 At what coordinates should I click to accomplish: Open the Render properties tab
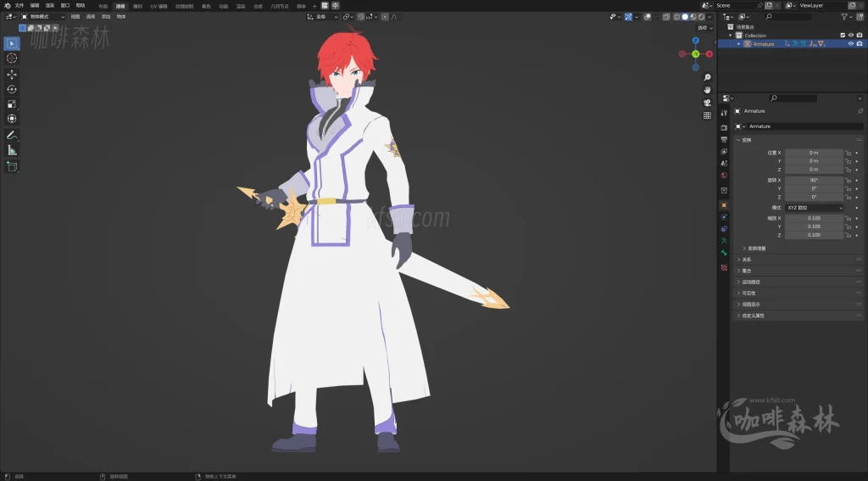[724, 127]
